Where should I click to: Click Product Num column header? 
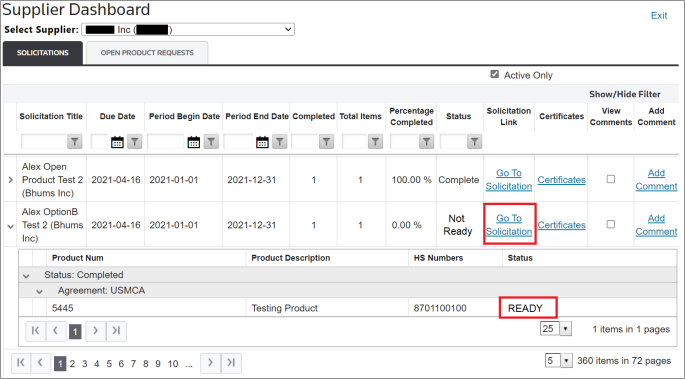point(78,258)
